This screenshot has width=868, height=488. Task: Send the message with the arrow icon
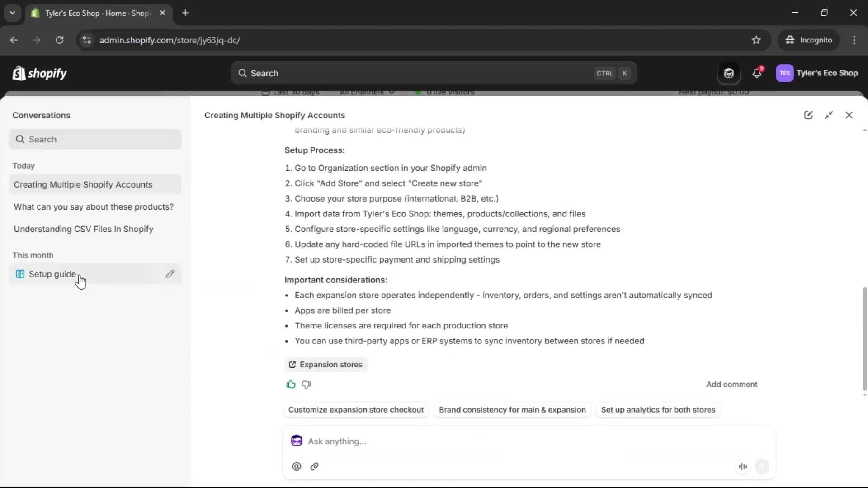pyautogui.click(x=763, y=466)
